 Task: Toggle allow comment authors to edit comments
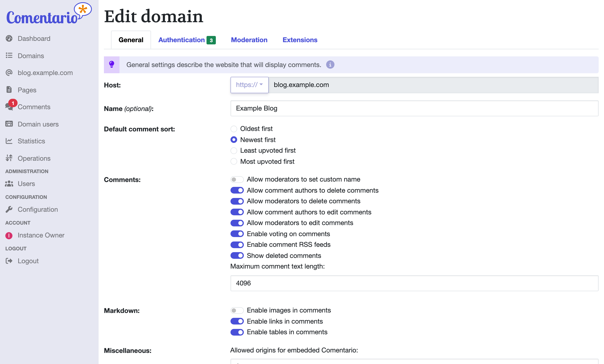237,212
